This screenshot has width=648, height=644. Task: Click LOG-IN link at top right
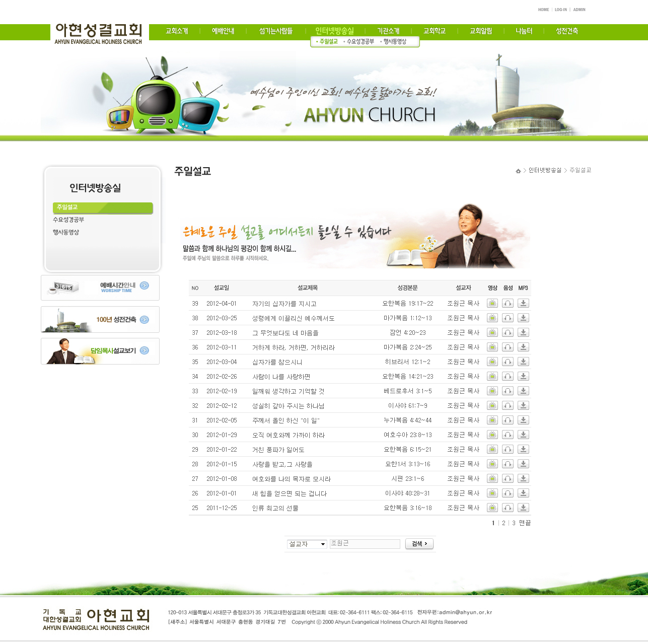[x=560, y=10]
